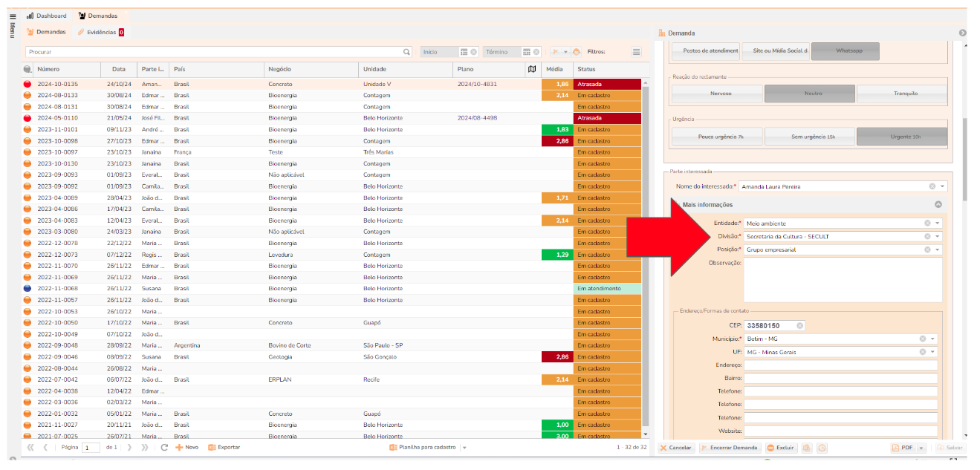
Task: Open the PDF export button
Action: (903, 448)
